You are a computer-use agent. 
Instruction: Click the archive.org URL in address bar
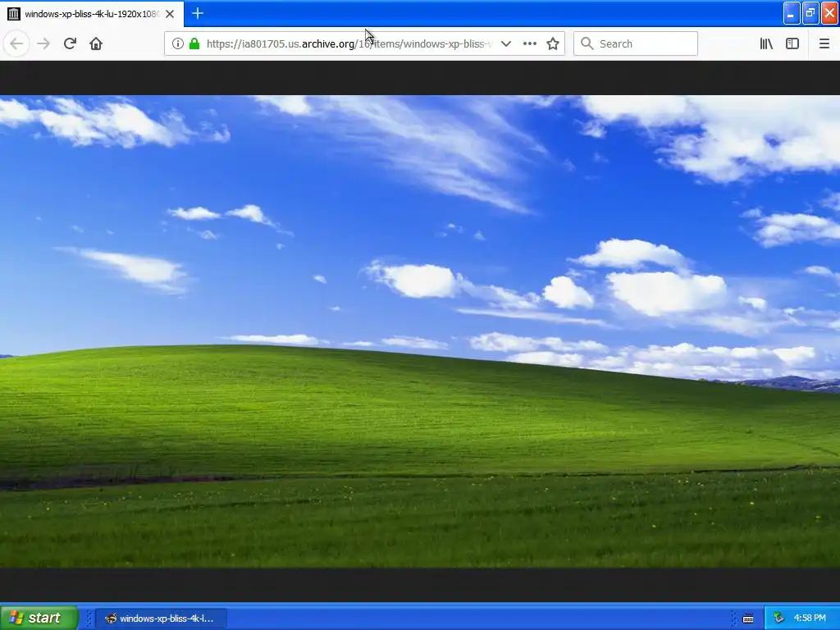349,44
